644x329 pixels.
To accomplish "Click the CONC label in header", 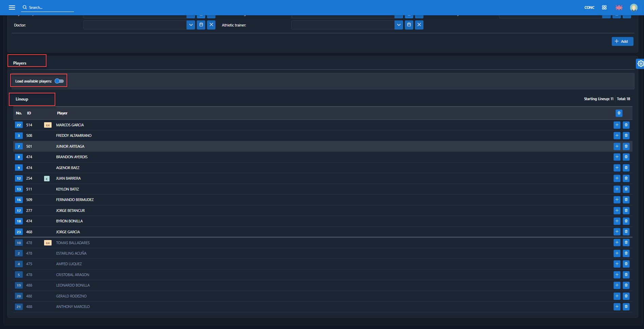I will pyautogui.click(x=589, y=7).
